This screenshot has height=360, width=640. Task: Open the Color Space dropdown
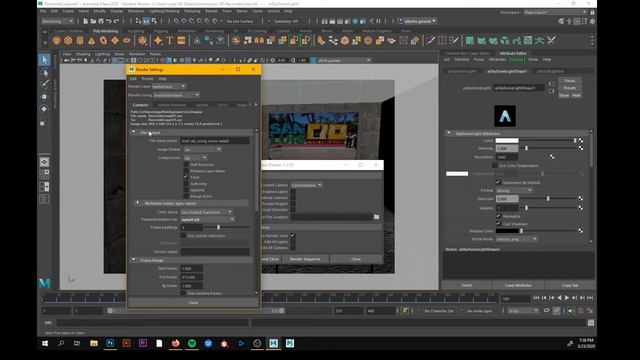point(207,212)
